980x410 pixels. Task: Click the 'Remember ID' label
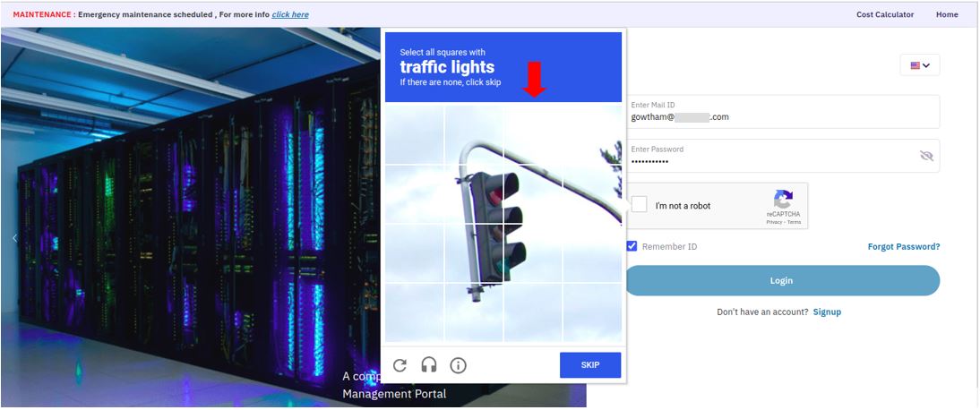(669, 247)
